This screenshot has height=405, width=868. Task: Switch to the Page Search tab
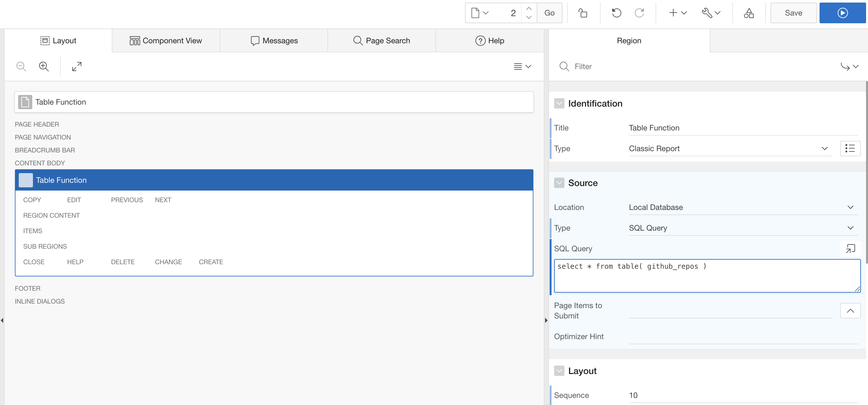tap(381, 41)
